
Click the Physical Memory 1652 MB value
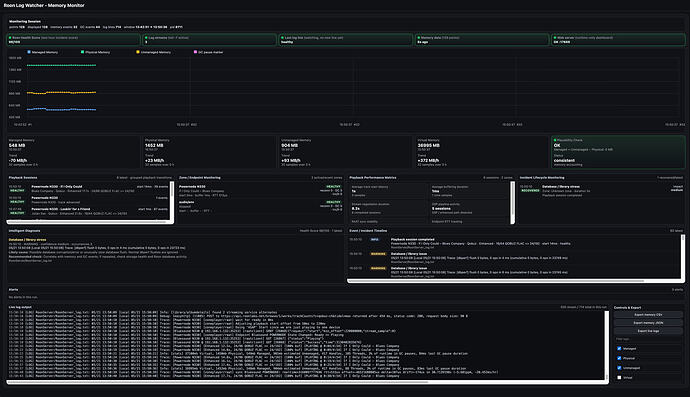point(154,145)
